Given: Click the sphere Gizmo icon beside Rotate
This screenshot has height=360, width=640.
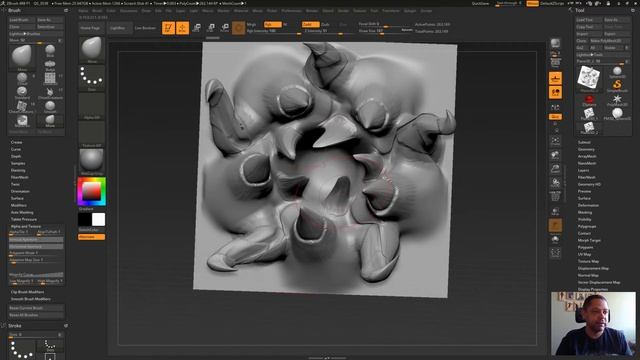Looking at the screenshot, I should [238, 28].
